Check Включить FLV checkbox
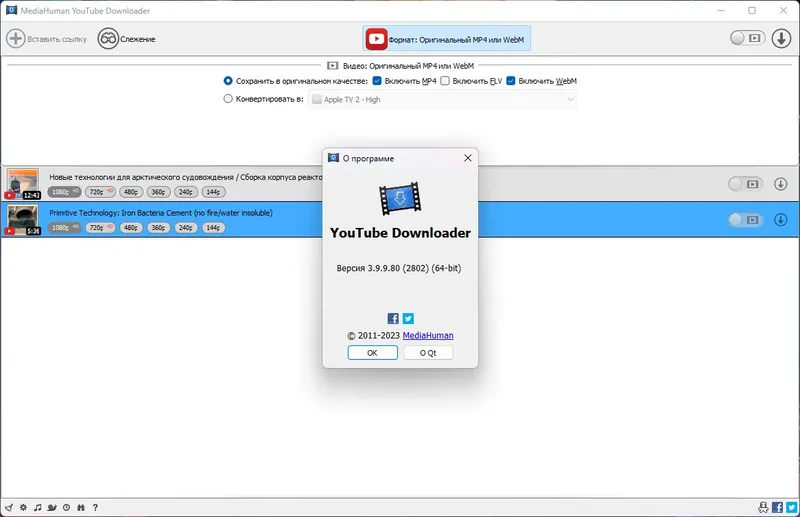 (445, 81)
